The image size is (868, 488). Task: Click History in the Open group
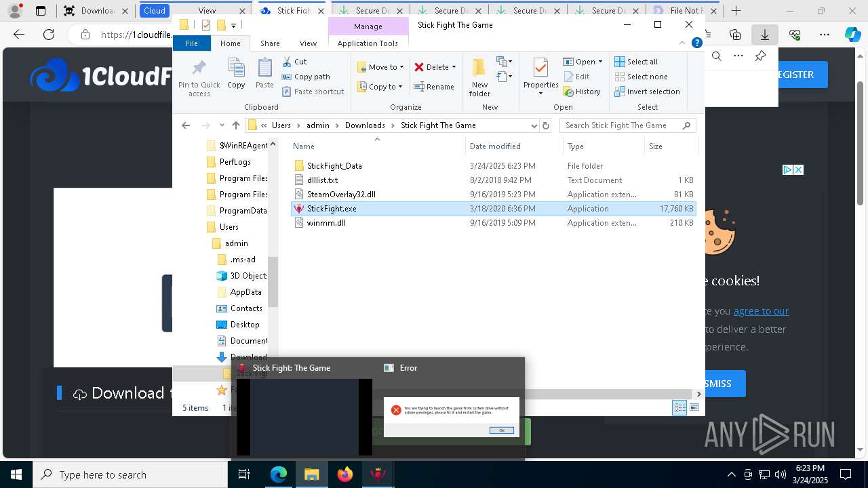coord(582,91)
